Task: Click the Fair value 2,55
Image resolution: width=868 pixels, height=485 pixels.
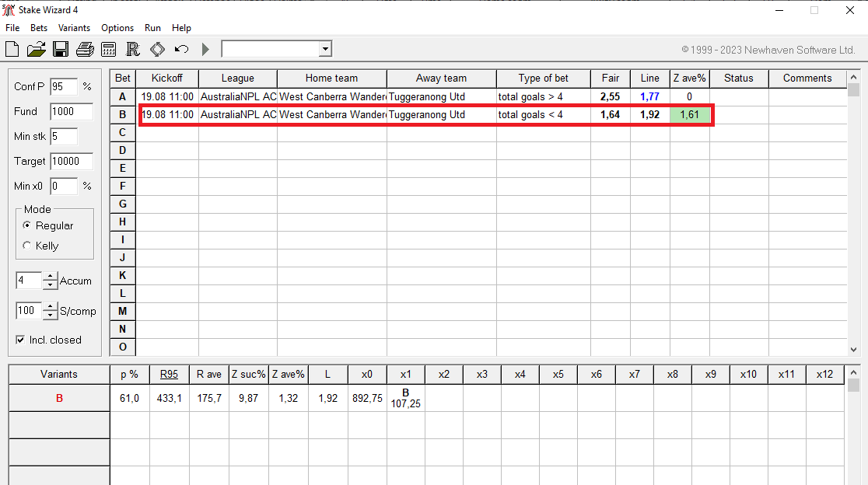Action: tap(610, 97)
